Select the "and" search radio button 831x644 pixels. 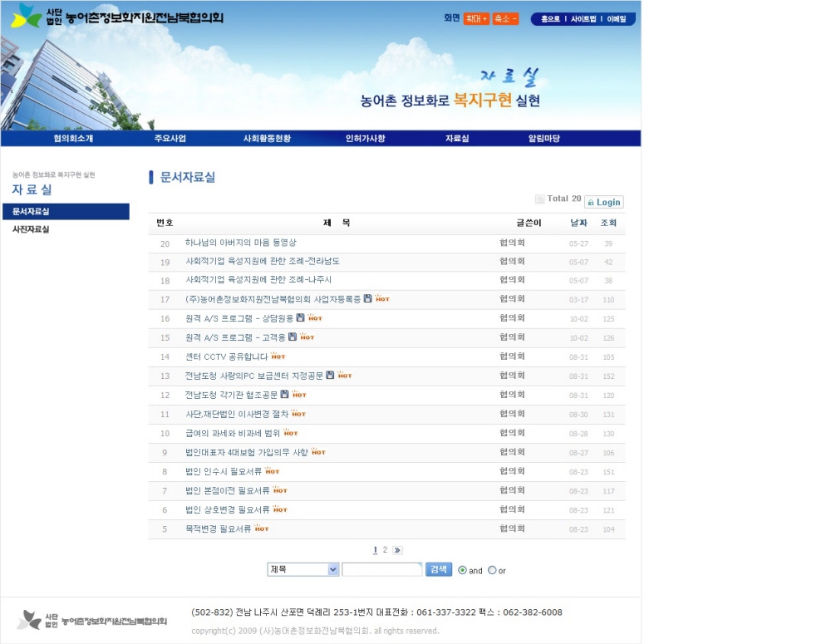tap(463, 570)
